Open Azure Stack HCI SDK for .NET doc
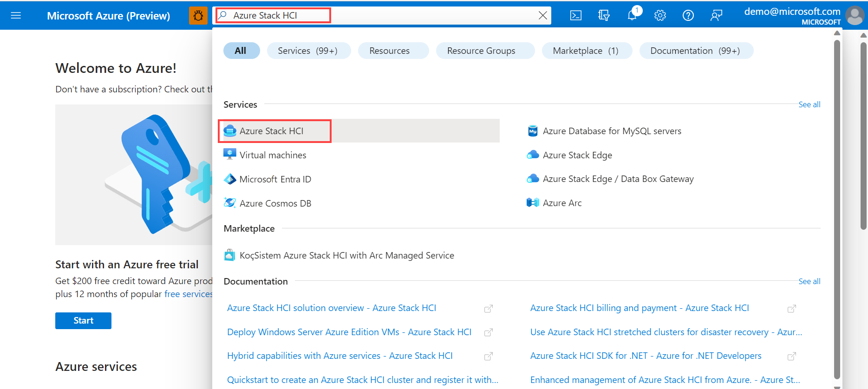This screenshot has height=389, width=868. [646, 356]
